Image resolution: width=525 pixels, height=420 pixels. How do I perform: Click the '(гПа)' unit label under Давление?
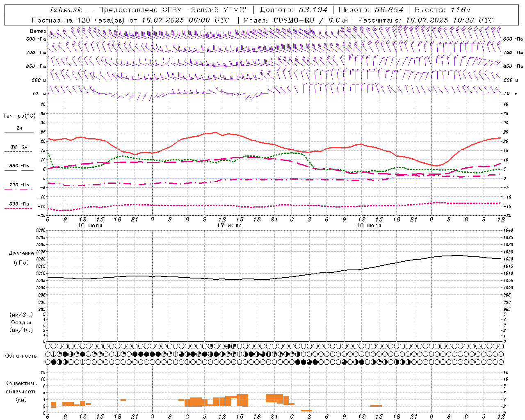pyautogui.click(x=21, y=262)
